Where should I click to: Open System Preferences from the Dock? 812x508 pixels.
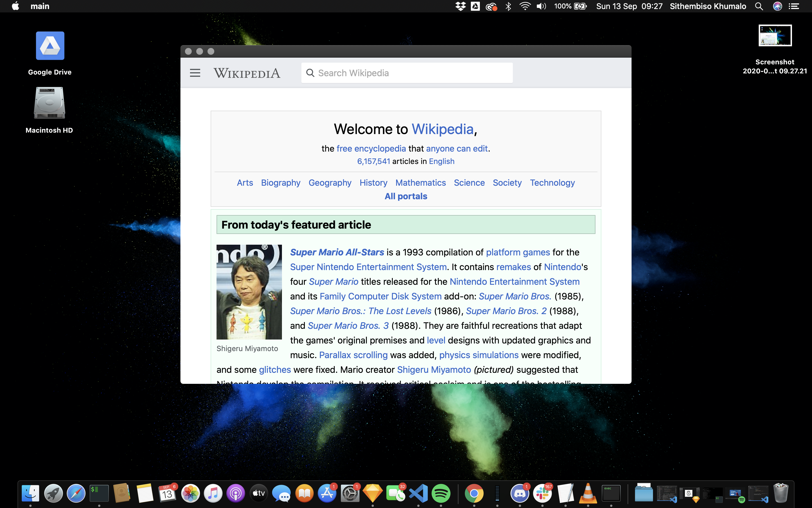(x=350, y=493)
